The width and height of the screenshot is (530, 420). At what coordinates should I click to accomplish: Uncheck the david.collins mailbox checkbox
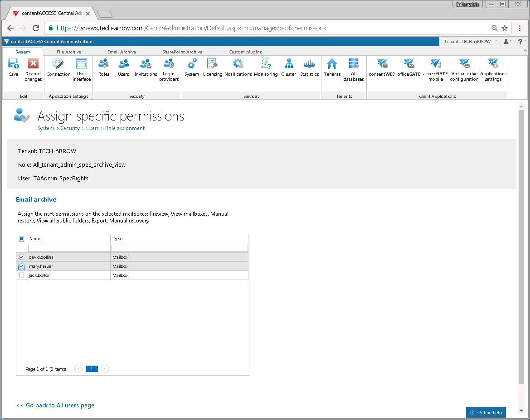[x=21, y=257]
